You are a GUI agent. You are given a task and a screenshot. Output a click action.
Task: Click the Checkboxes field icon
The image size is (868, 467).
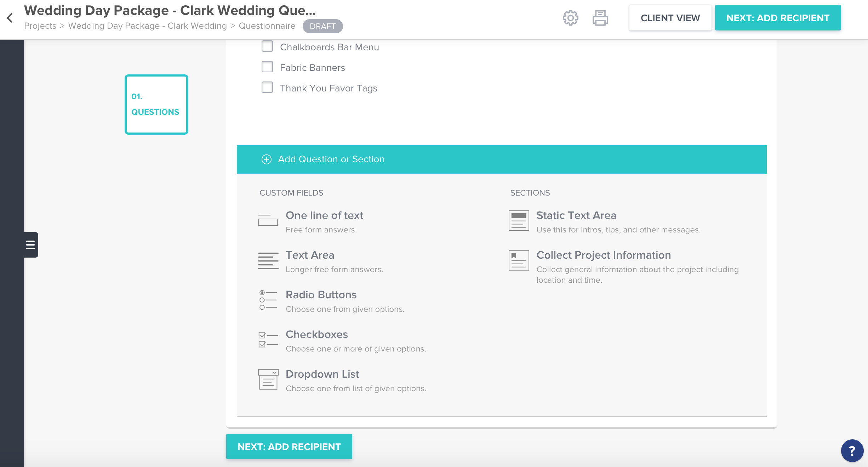[268, 339]
